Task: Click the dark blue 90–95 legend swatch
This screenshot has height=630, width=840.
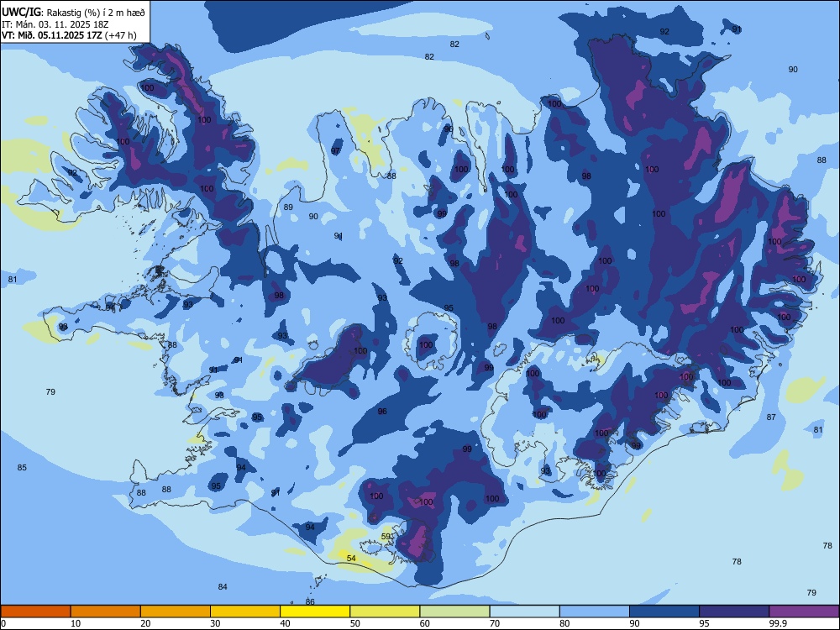Action: (x=664, y=612)
